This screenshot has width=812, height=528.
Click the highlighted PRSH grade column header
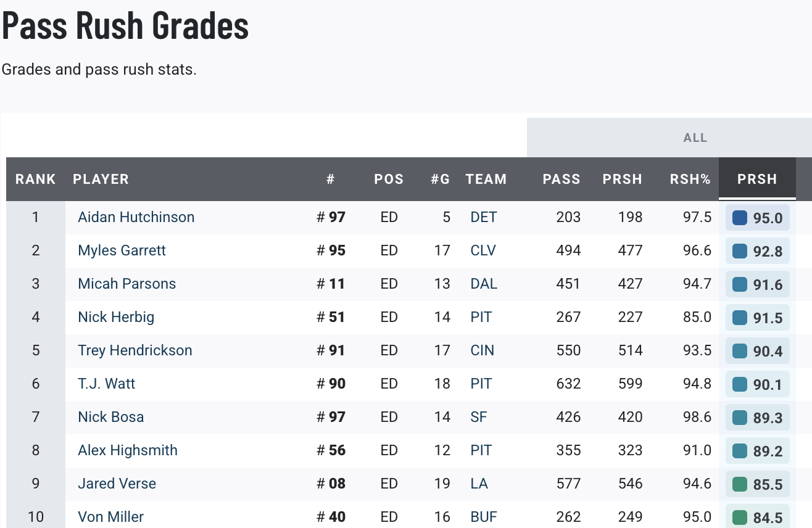pos(757,179)
